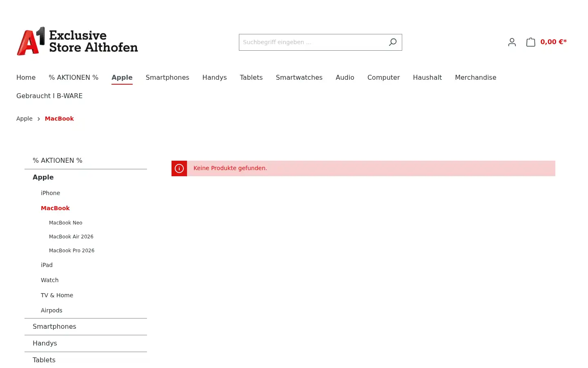
Task: Open MacBook Pro 2026 subcategory
Action: [71, 251]
